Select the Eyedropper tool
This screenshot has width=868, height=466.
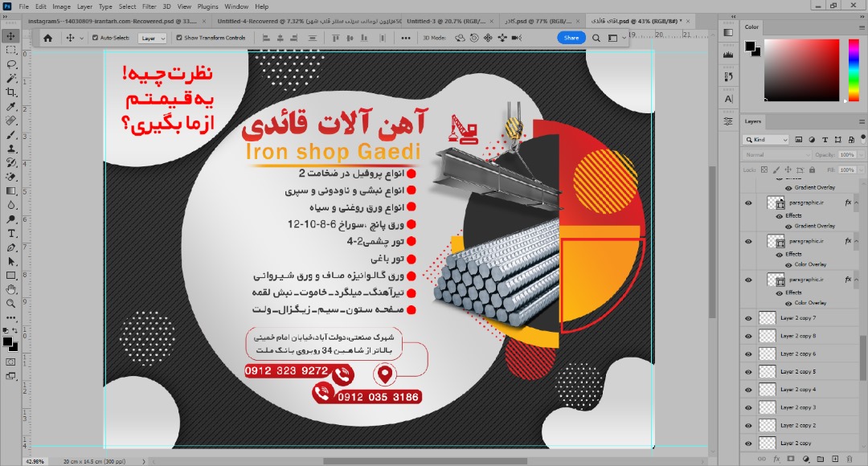pos(11,107)
